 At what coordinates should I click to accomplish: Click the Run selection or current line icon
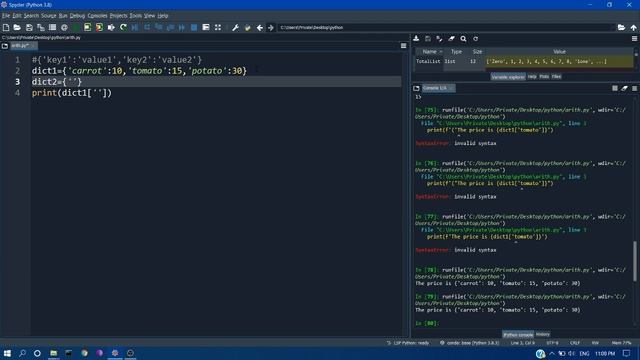tap(111, 27)
